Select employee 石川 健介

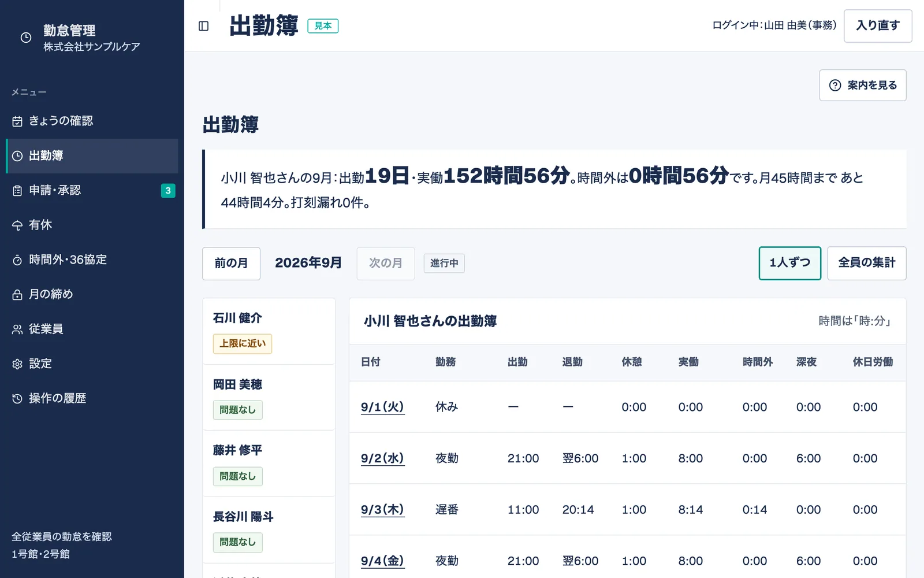pos(269,331)
